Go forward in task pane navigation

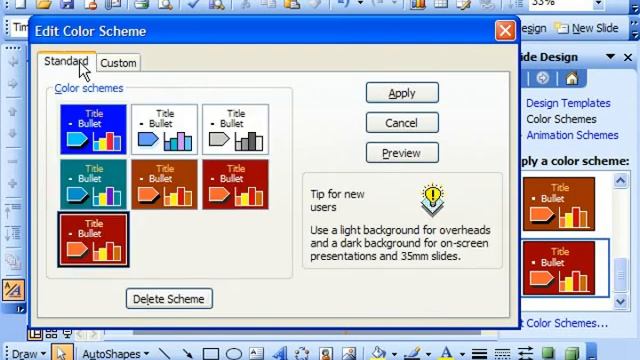tap(542, 78)
